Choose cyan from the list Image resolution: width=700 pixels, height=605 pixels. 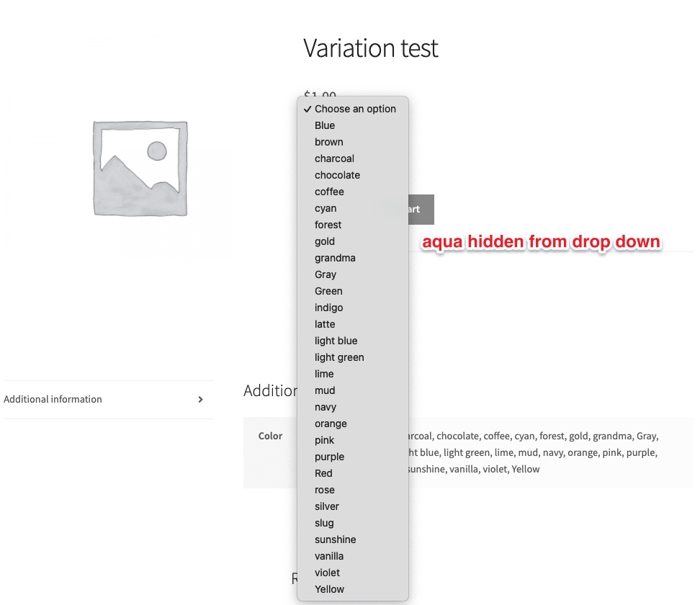[325, 208]
